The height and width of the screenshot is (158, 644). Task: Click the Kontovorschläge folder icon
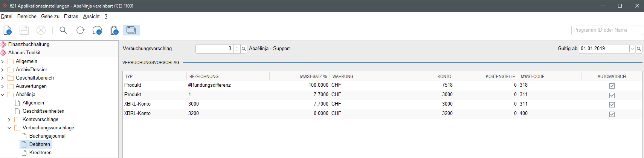coord(17,120)
